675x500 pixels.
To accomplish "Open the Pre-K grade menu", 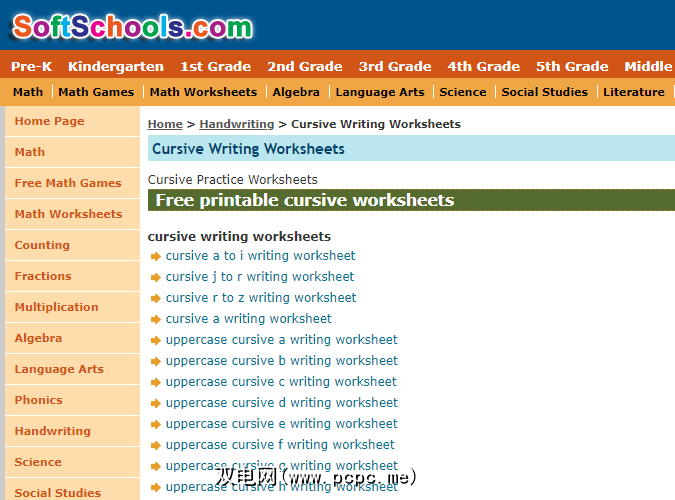I will [x=31, y=66].
